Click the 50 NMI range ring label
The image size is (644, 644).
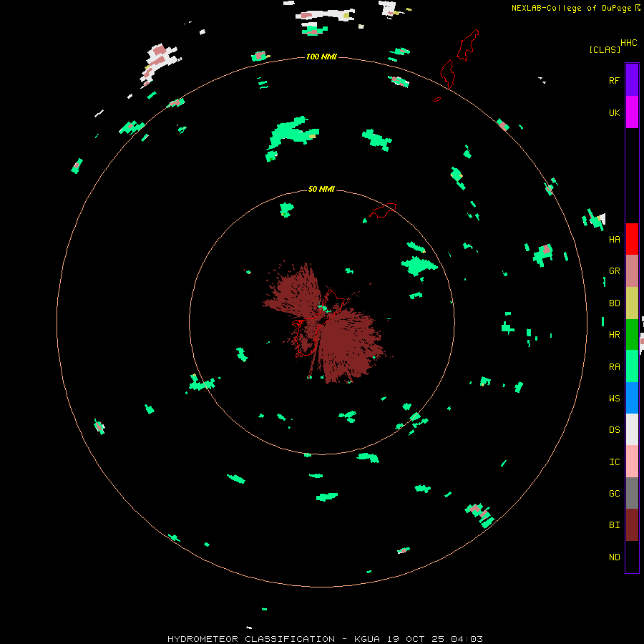point(321,189)
